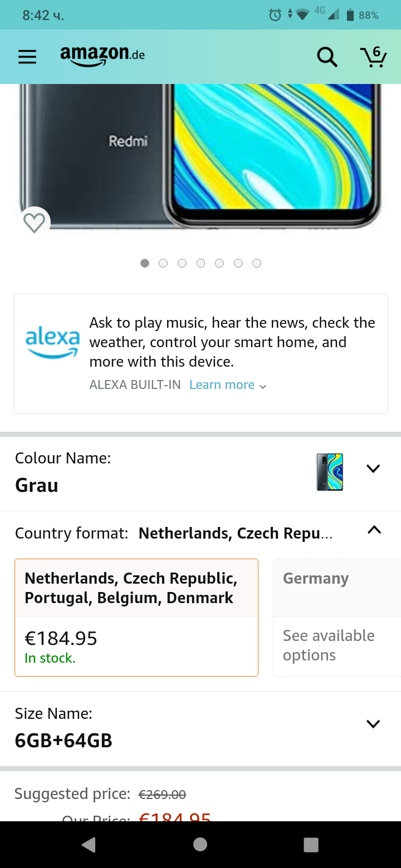Expand the Size Name dropdown chevron
The image size is (401, 868).
(x=373, y=724)
